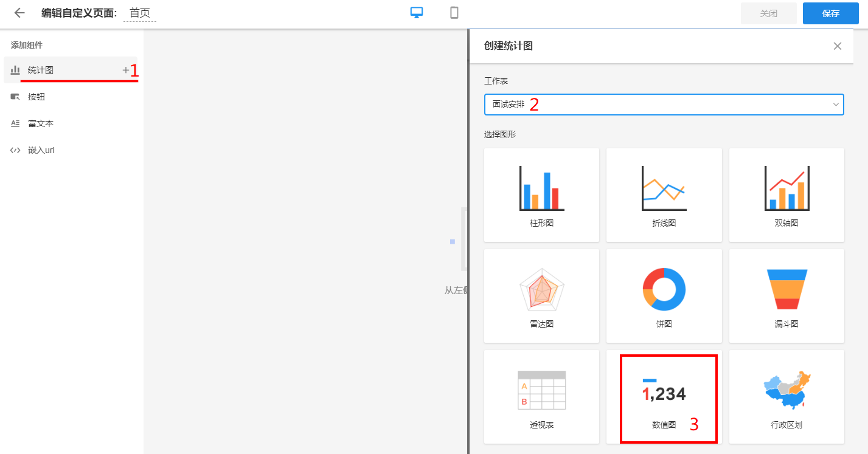
Task: Edit the page name 首页
Action: pyautogui.click(x=140, y=13)
